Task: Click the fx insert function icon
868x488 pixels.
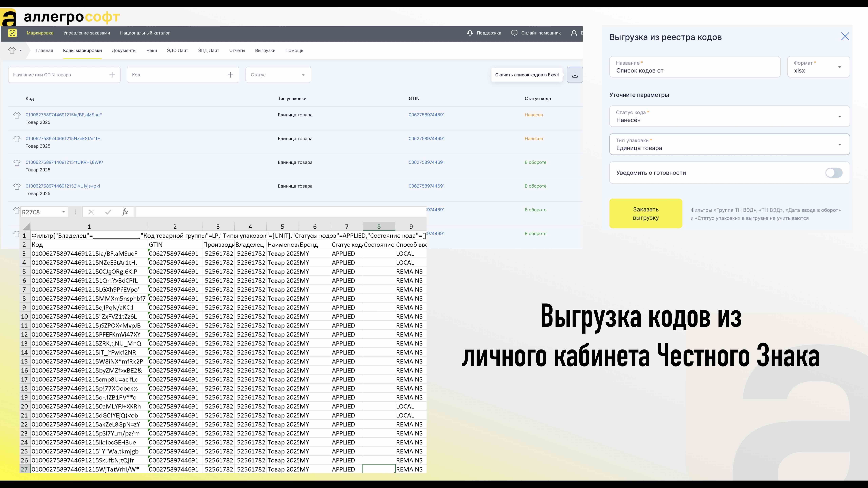Action: pos(125,212)
